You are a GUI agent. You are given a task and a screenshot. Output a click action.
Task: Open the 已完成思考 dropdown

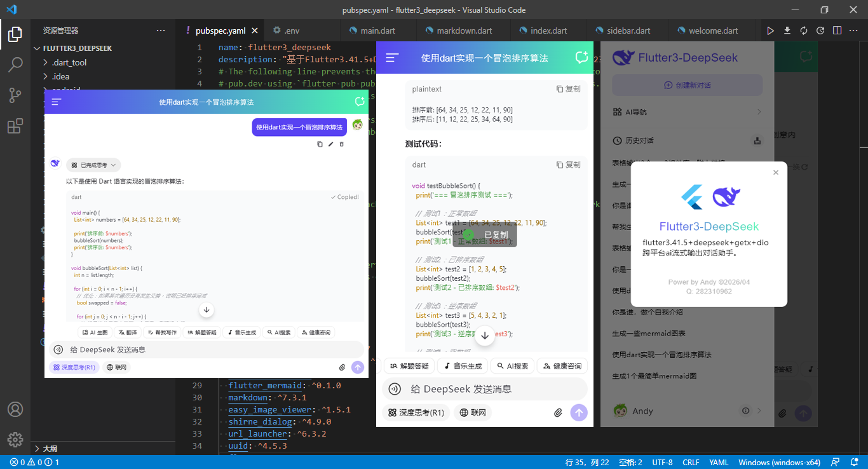94,164
